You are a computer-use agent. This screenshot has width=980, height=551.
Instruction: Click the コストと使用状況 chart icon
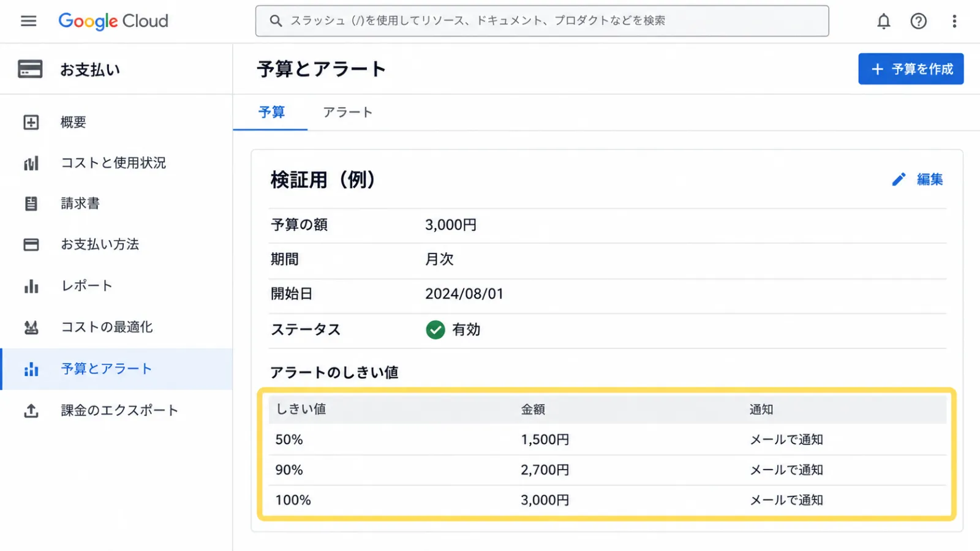click(31, 163)
